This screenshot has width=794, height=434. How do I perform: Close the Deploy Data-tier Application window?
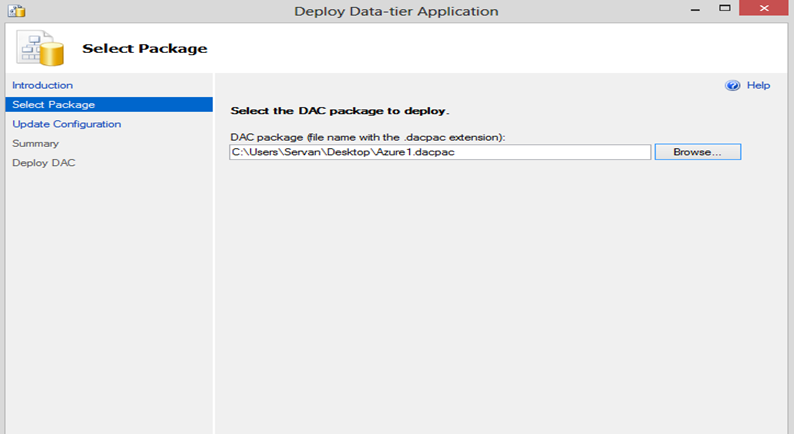pos(764,8)
